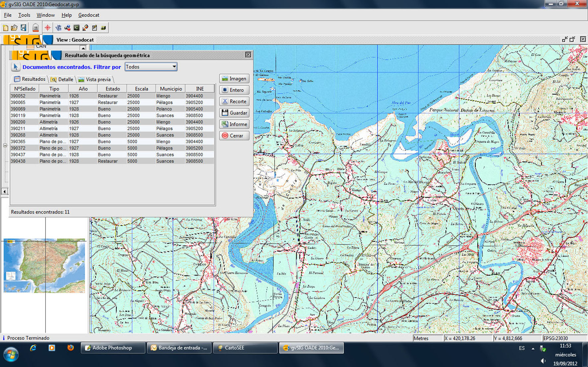This screenshot has width=588, height=367.
Task: Select the result row 390438
Action: point(112,161)
